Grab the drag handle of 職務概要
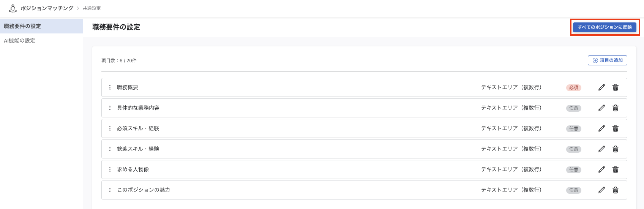The height and width of the screenshot is (209, 644). (110, 87)
